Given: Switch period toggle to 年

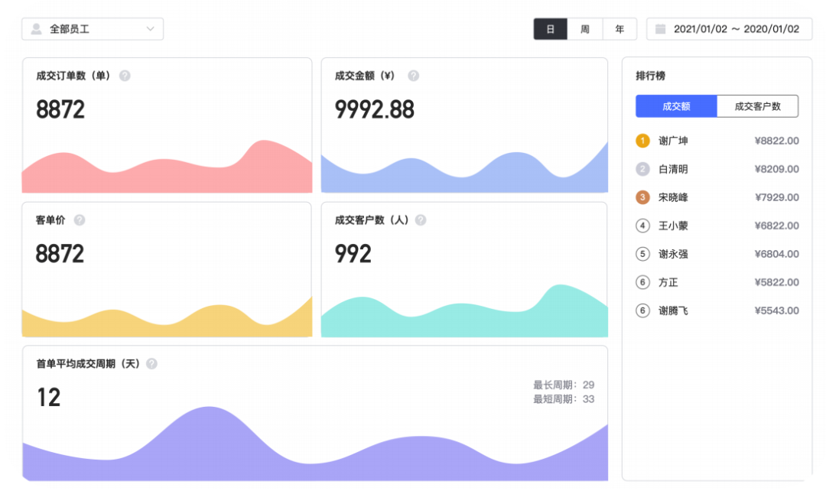Looking at the screenshot, I should pyautogui.click(x=619, y=29).
